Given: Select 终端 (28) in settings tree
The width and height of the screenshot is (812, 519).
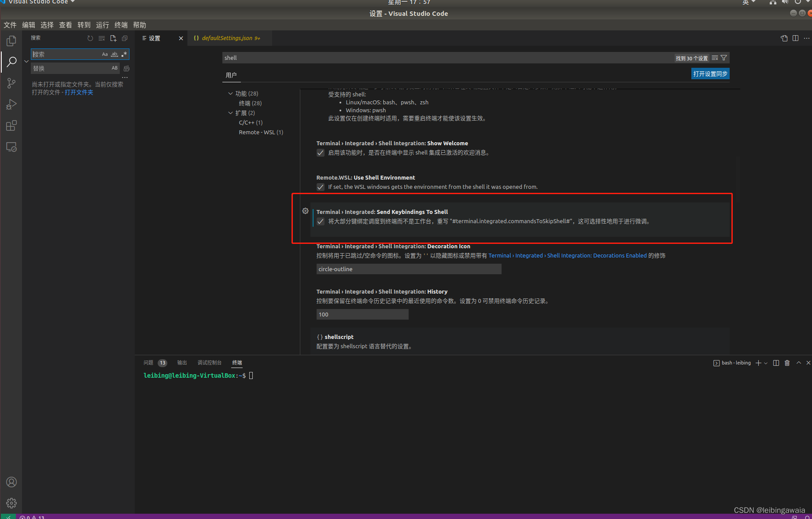Looking at the screenshot, I should pyautogui.click(x=250, y=103).
